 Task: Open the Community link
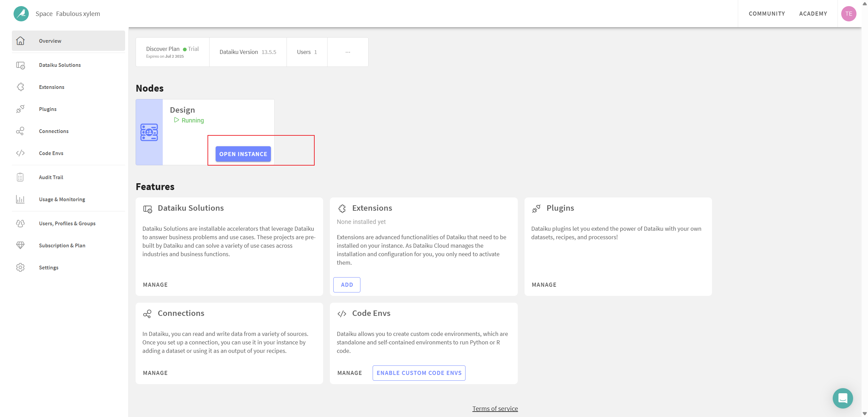[x=767, y=14]
